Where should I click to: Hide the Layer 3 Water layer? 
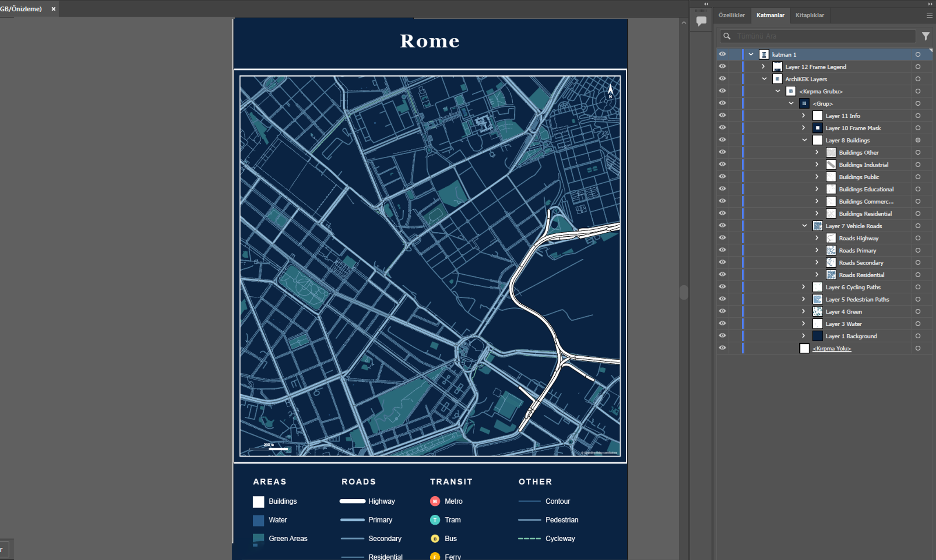click(x=722, y=323)
